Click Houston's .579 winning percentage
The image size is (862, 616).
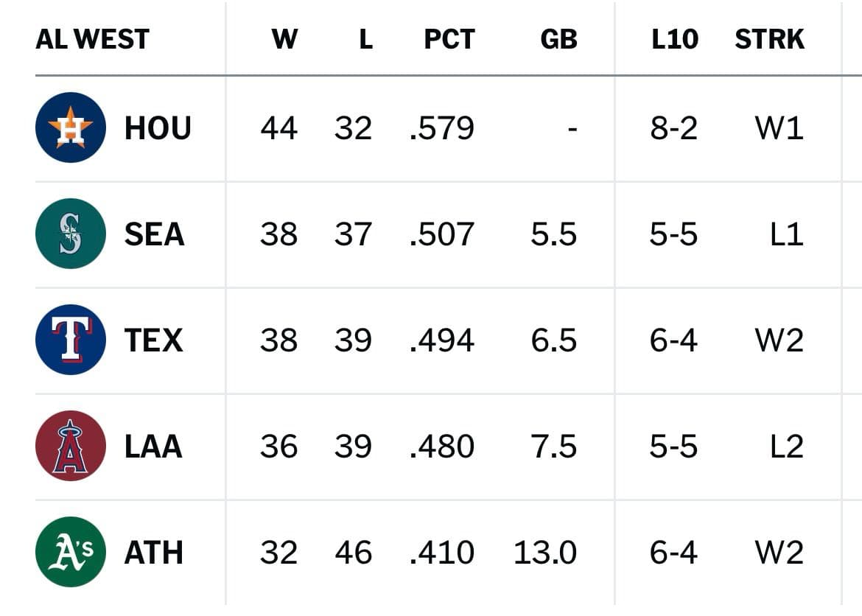click(x=442, y=128)
